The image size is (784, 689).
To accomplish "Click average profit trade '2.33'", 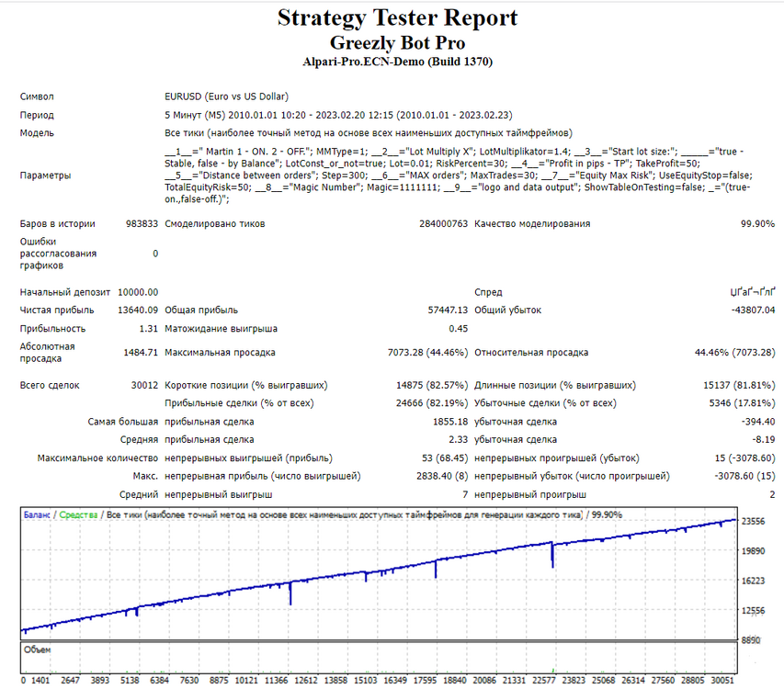I will (459, 440).
